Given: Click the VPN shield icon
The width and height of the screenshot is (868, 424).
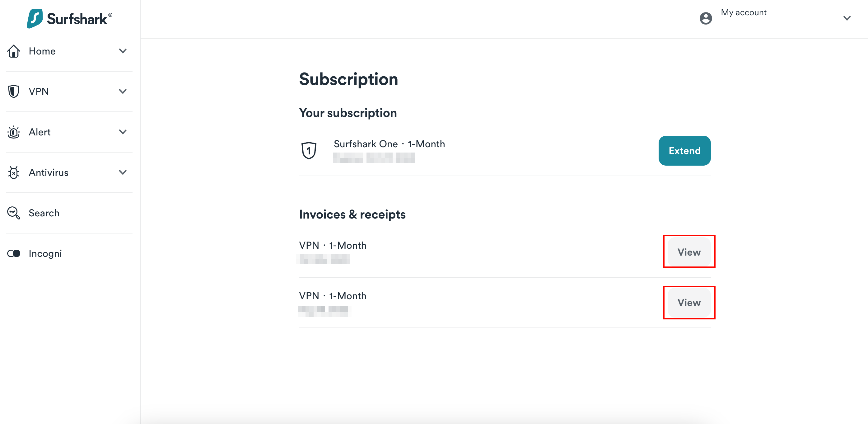Looking at the screenshot, I should point(13,91).
